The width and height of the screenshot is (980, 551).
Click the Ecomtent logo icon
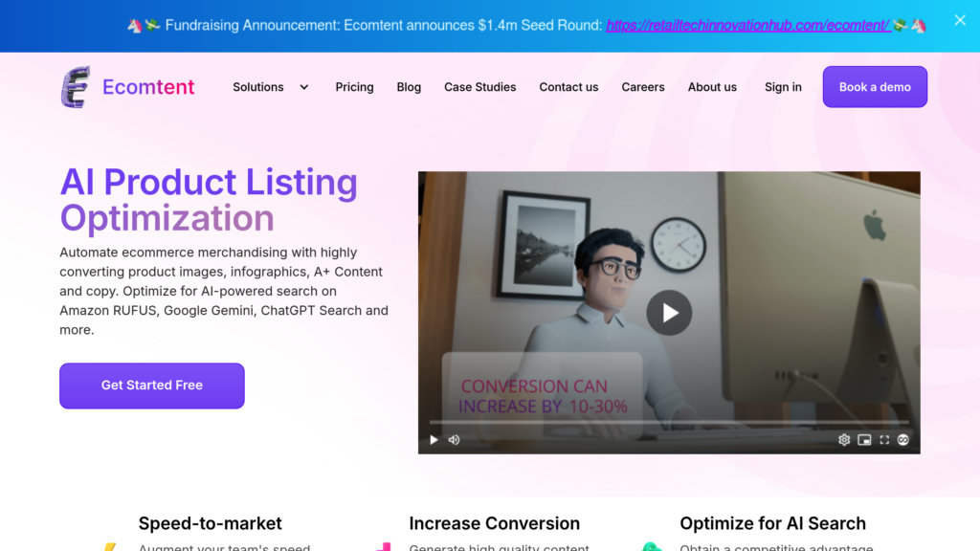(76, 87)
